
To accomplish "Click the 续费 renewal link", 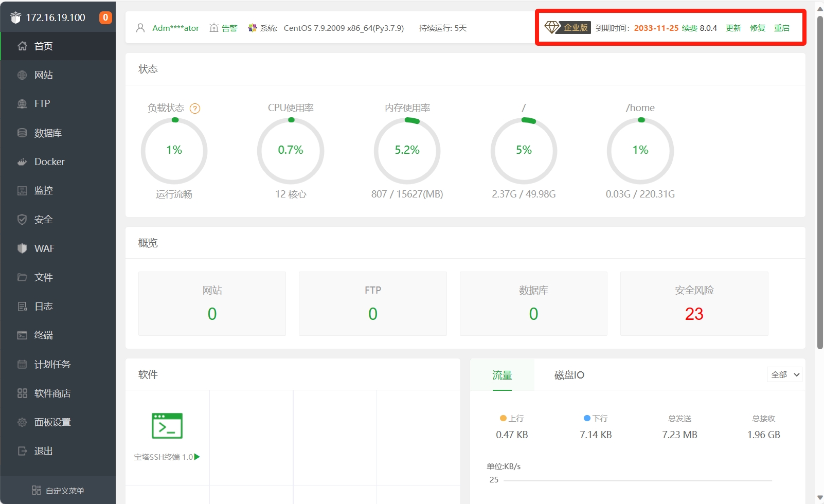I will tap(689, 28).
